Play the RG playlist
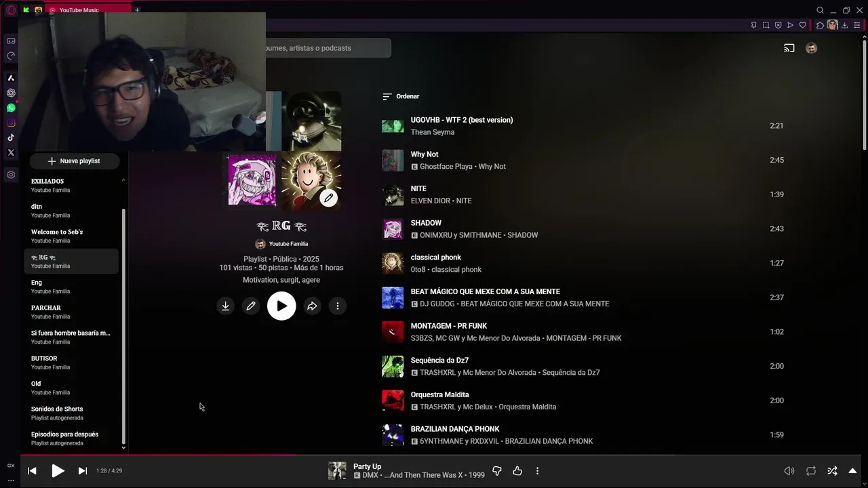Image resolution: width=868 pixels, height=488 pixels. (x=281, y=306)
